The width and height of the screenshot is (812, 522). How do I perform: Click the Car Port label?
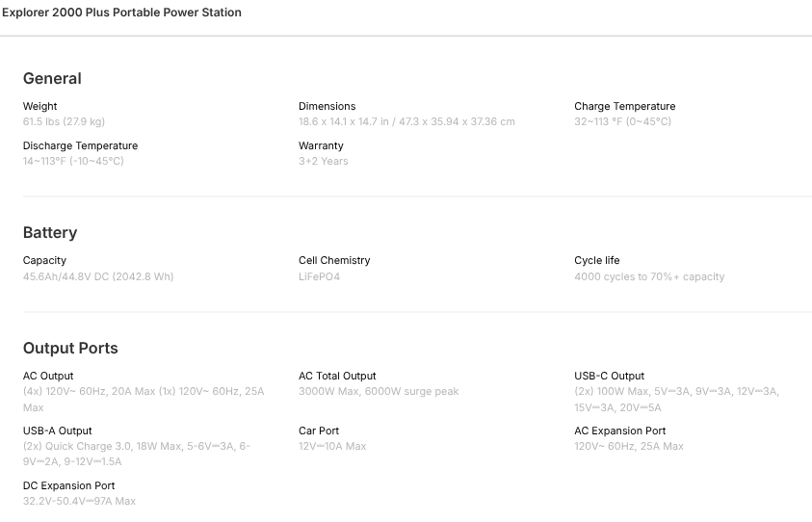tap(319, 431)
